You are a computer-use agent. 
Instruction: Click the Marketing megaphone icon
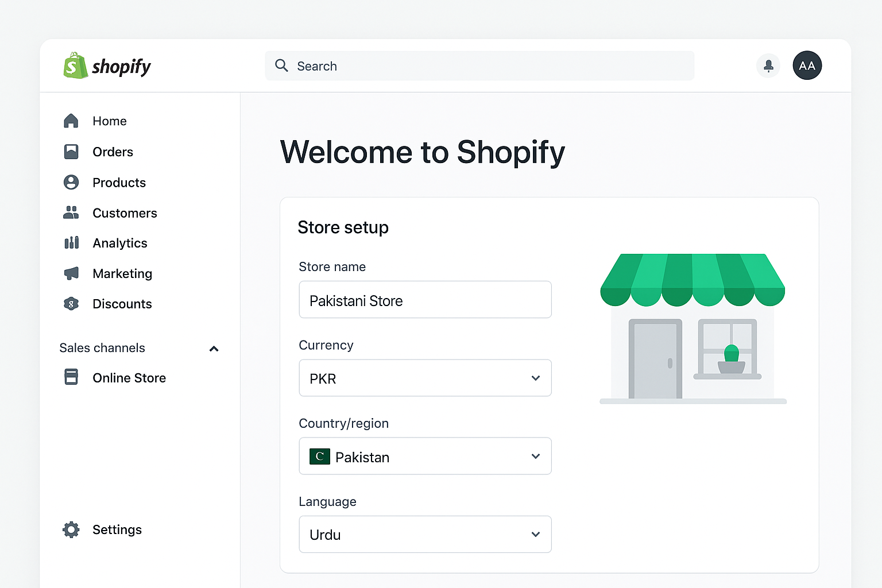coord(71,273)
